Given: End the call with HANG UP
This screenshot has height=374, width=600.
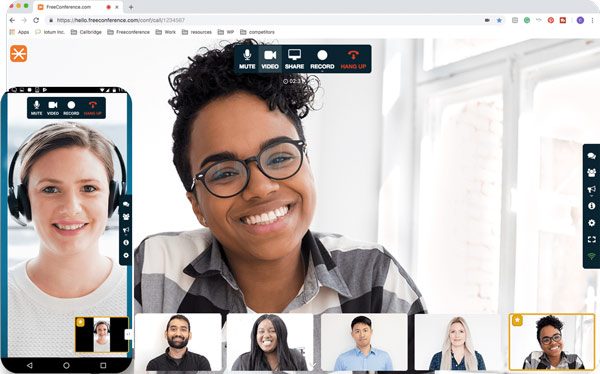Looking at the screenshot, I should (353, 59).
